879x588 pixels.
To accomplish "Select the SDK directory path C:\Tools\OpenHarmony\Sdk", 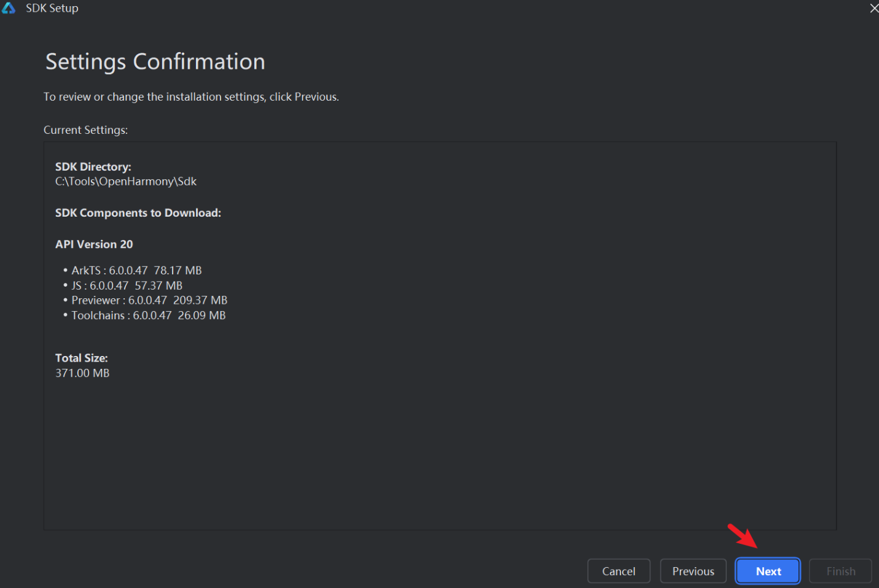I will tap(126, 182).
